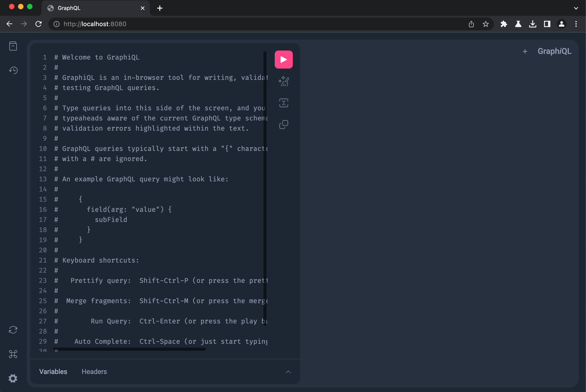Image resolution: width=586 pixels, height=392 pixels.
Task: Open the keyboard shortcuts dialog
Action: click(13, 354)
